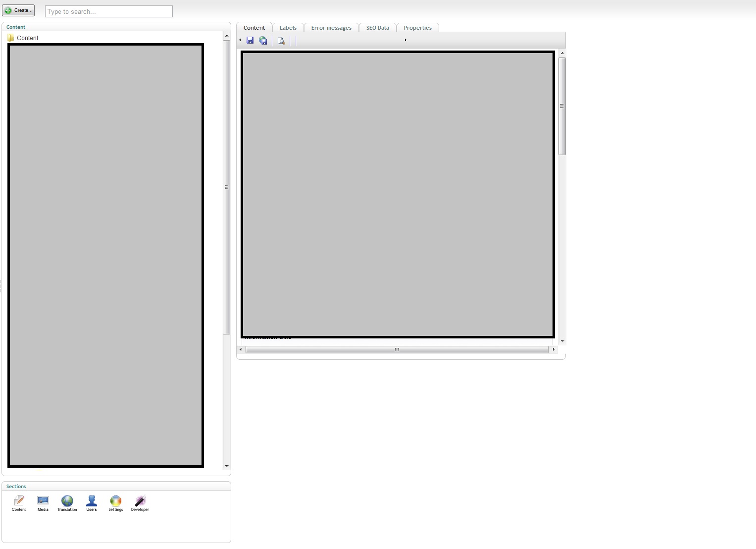Click the Preview page magnifier icon
The height and width of the screenshot is (549, 756).
pyautogui.click(x=281, y=41)
